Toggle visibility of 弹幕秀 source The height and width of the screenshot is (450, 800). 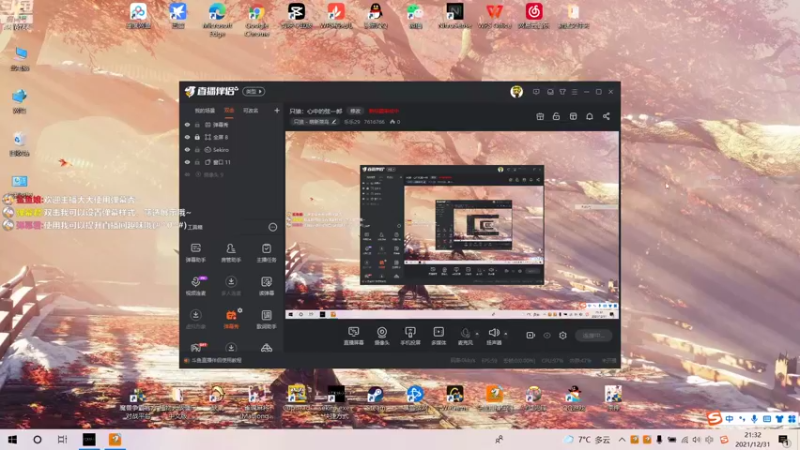(187, 124)
